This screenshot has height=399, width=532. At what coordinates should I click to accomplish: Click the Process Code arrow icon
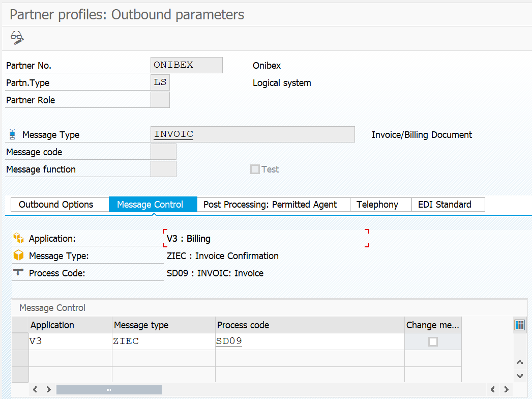(19, 273)
